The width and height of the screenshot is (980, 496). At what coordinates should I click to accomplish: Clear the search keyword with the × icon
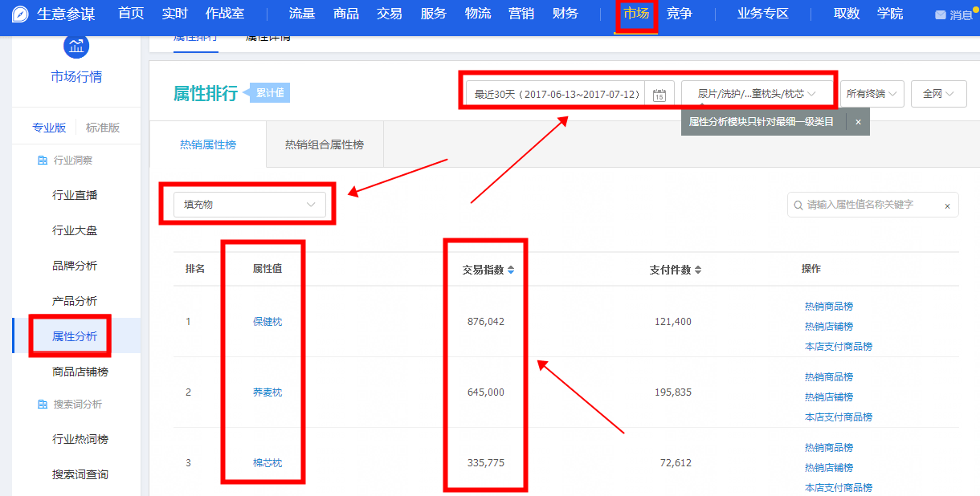click(946, 205)
